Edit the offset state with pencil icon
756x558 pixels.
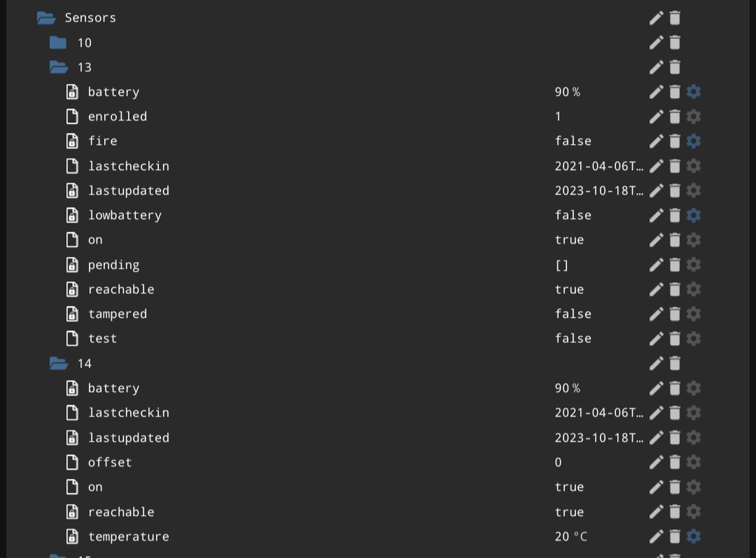656,462
